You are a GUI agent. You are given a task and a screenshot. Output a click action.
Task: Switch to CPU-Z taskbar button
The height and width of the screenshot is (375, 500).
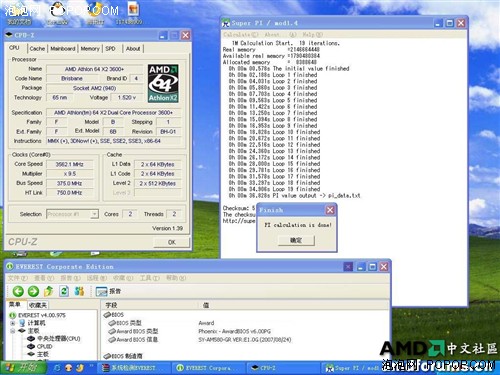point(283,368)
